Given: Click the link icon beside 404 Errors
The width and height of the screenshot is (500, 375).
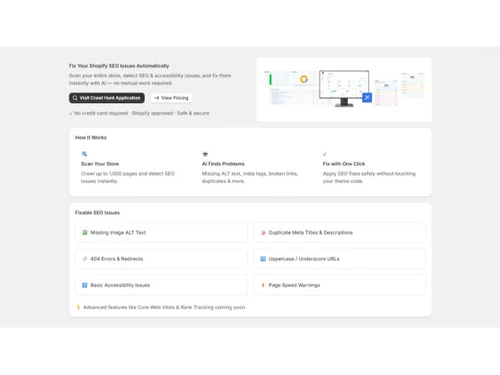Looking at the screenshot, I should (85, 259).
